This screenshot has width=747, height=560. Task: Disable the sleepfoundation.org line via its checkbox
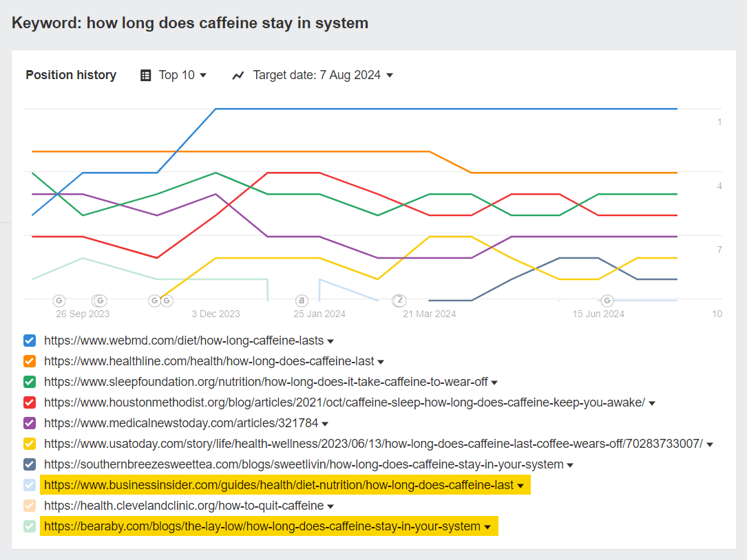click(x=29, y=382)
